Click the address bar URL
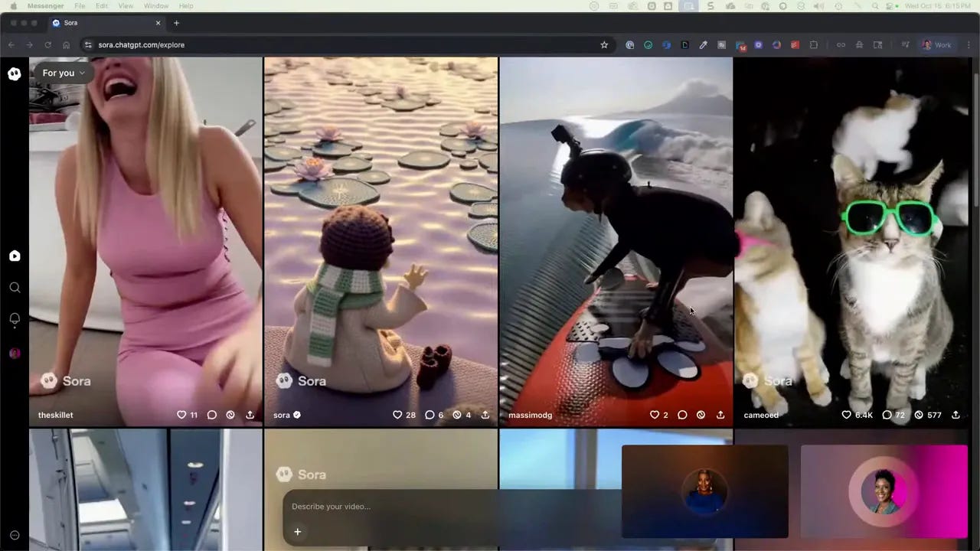 tap(141, 44)
